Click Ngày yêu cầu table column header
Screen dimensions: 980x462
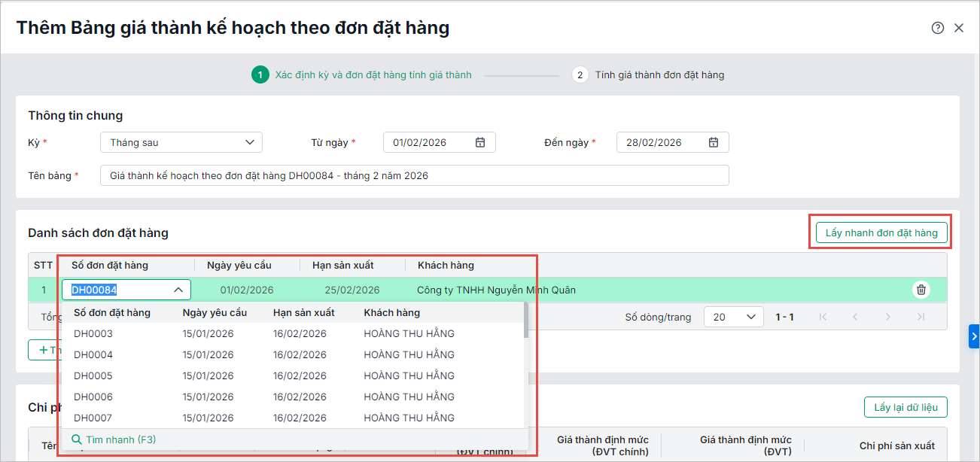tap(239, 265)
